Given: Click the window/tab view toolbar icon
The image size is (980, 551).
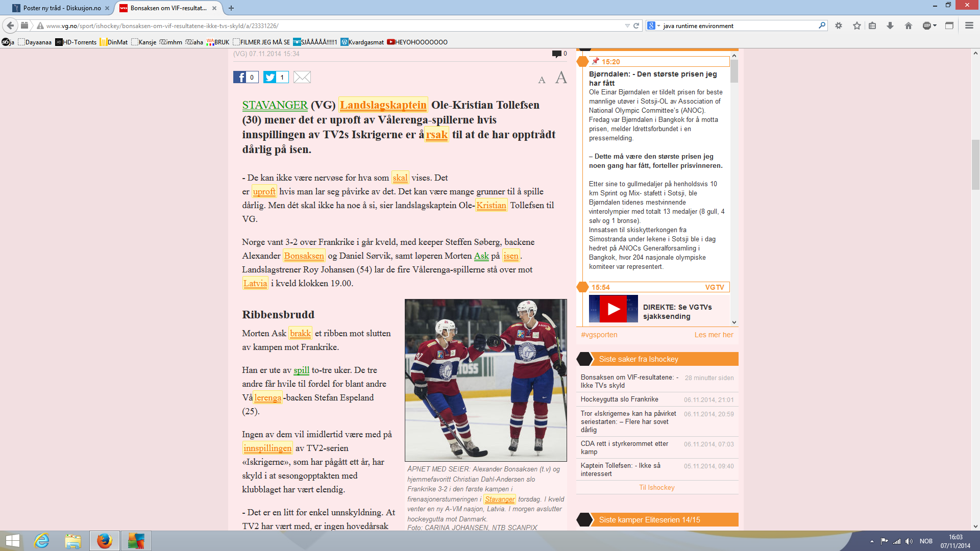Looking at the screenshot, I should click(949, 26).
